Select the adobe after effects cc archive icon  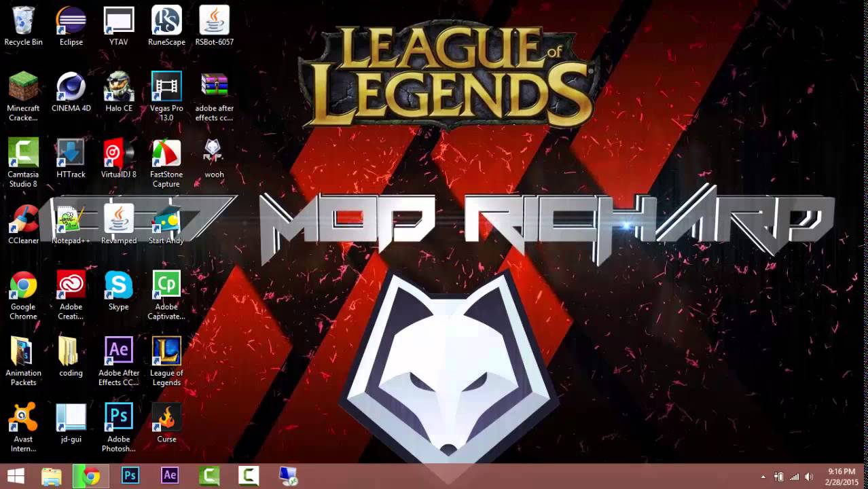pos(214,96)
